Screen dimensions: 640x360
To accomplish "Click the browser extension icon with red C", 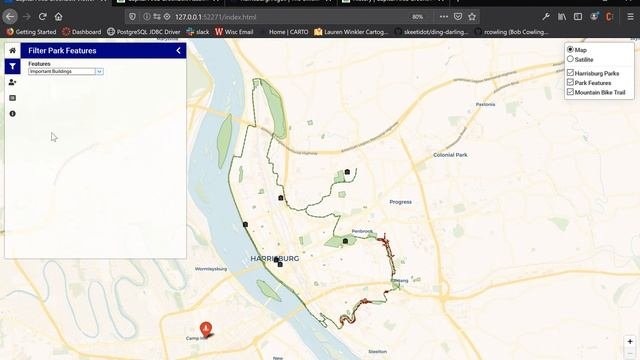I will click(610, 17).
